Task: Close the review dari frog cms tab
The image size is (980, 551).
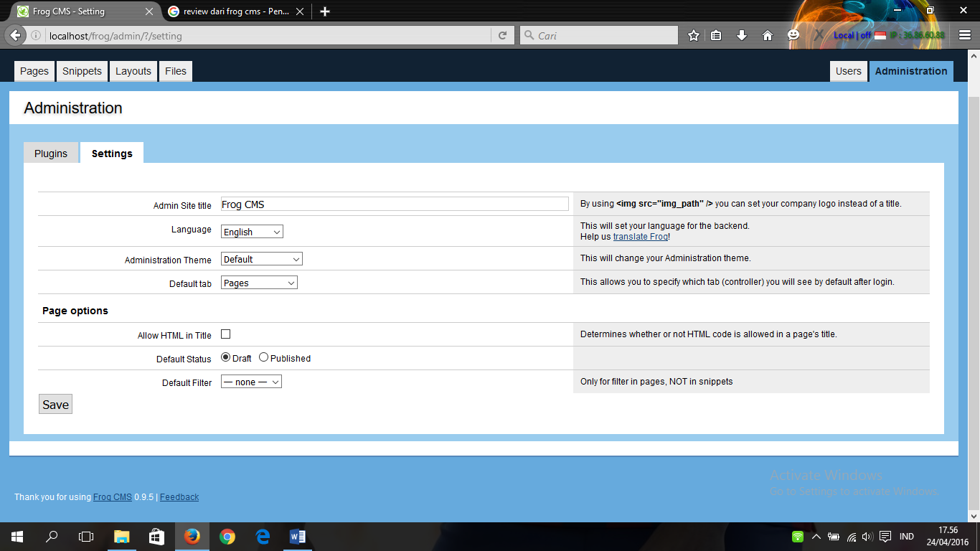Action: (x=300, y=11)
